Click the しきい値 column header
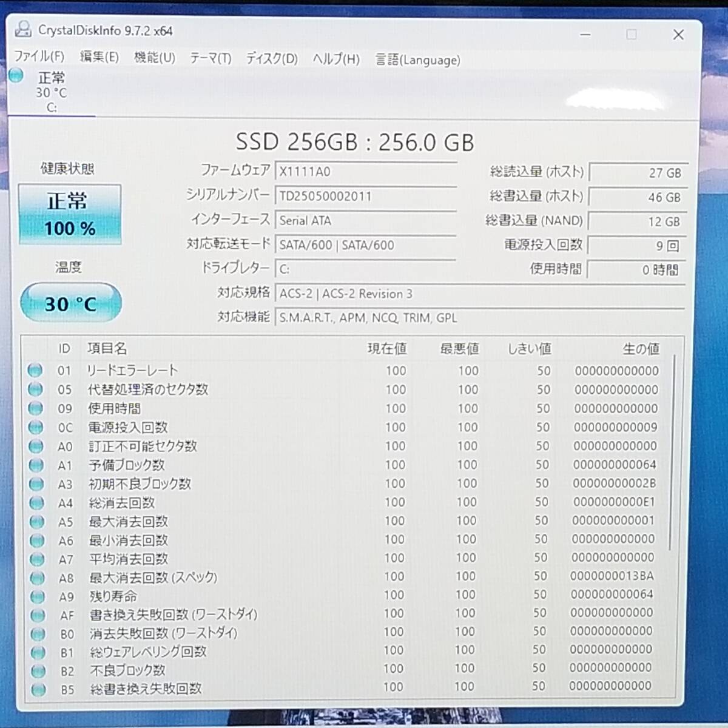 pos(530,349)
